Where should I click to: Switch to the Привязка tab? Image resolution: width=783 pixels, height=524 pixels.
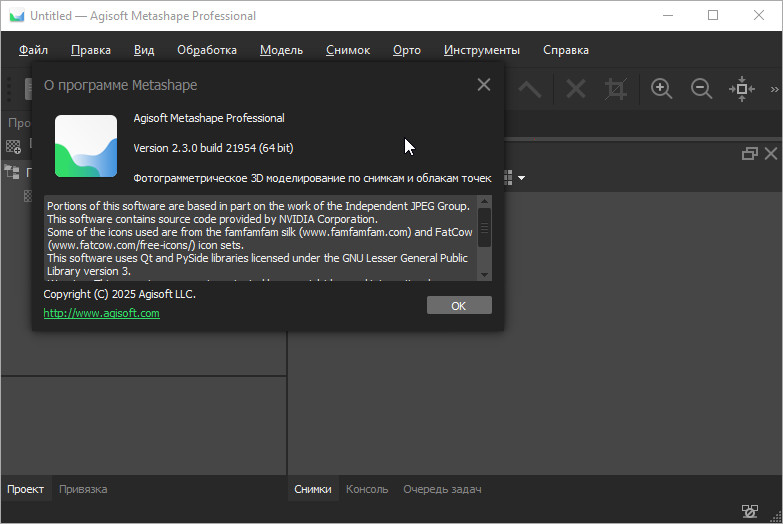pos(83,489)
